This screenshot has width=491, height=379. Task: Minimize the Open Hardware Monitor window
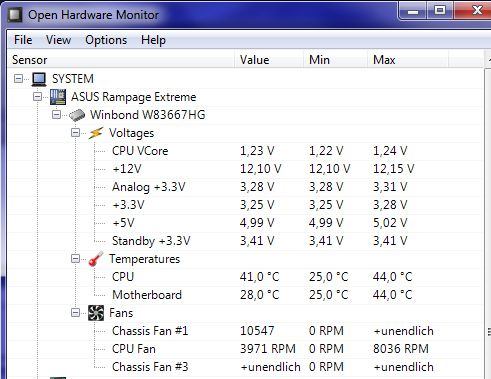(413, 11)
